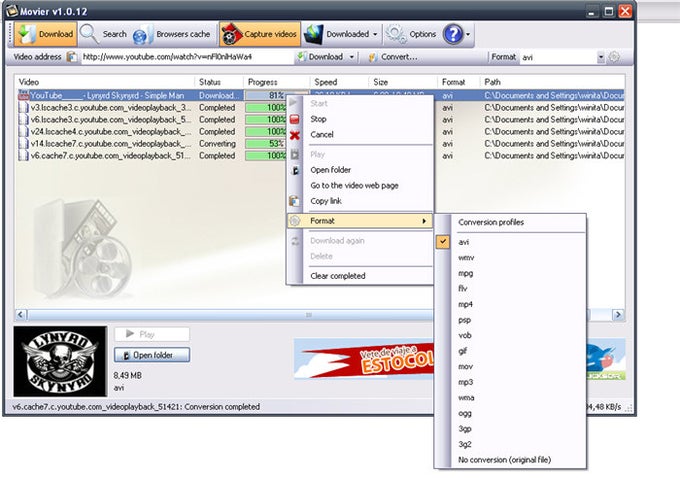The image size is (680, 478).
Task: Sort by the Progress column header
Action: 277,82
